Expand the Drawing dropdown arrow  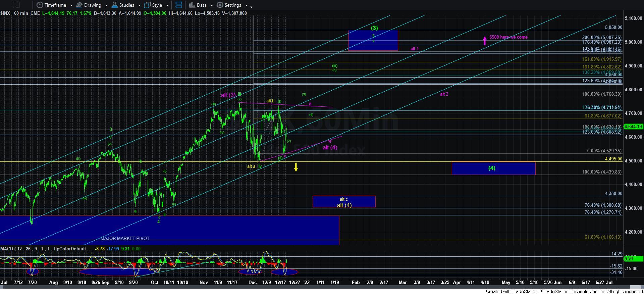(106, 5)
